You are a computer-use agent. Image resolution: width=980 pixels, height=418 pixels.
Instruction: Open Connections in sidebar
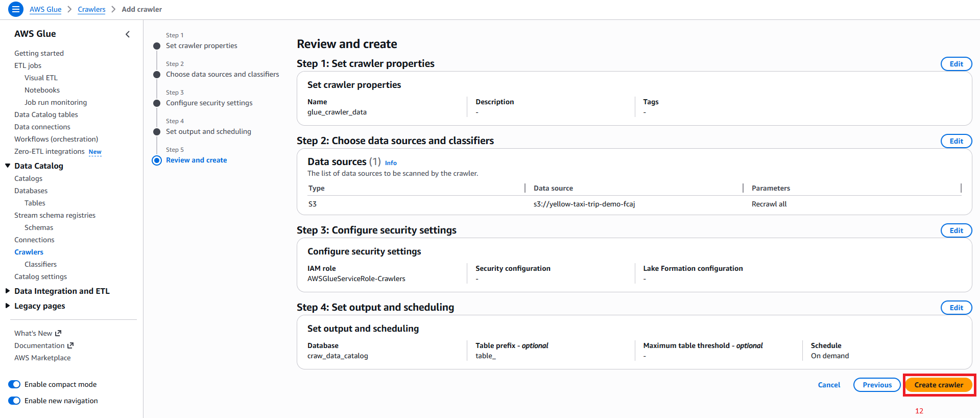coord(34,240)
